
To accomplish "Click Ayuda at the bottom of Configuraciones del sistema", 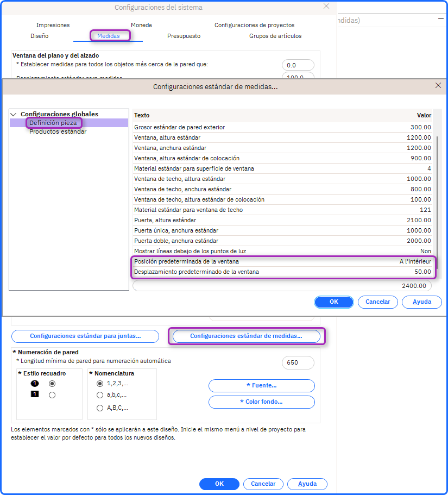I will [307, 484].
